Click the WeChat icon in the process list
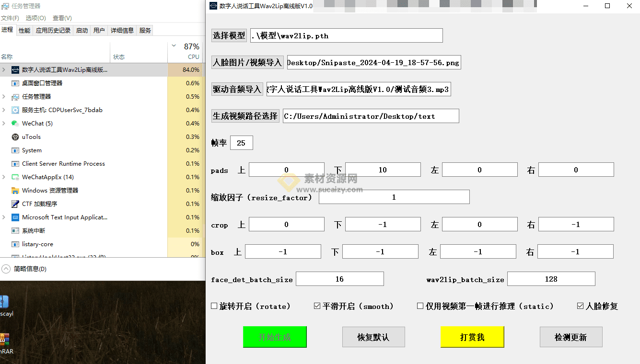640x364 pixels. (16, 123)
